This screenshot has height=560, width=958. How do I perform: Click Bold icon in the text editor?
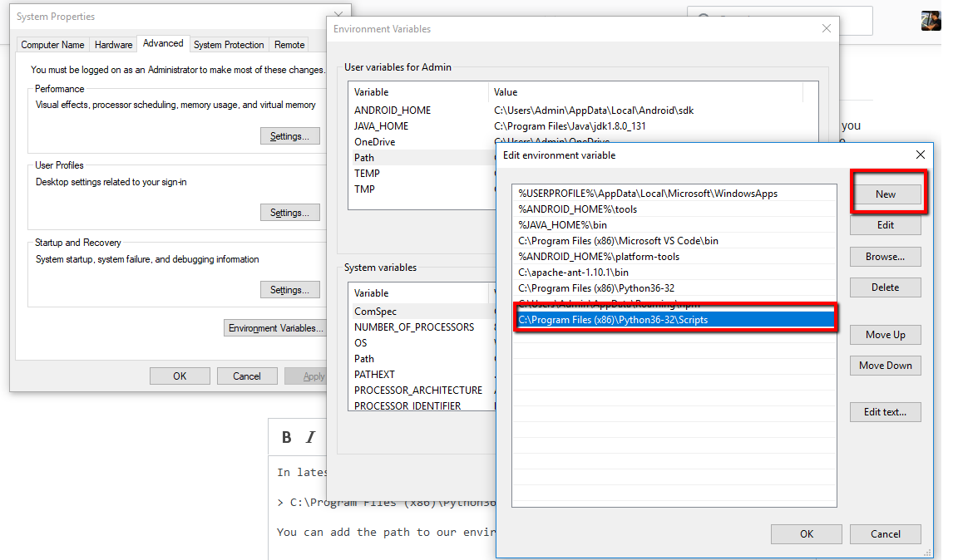tap(287, 437)
